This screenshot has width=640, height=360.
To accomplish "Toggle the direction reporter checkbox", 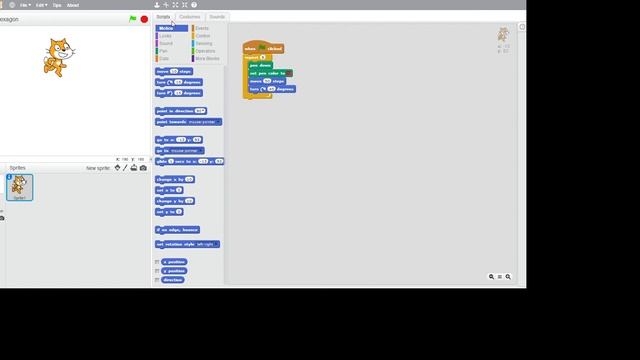I will [157, 280].
